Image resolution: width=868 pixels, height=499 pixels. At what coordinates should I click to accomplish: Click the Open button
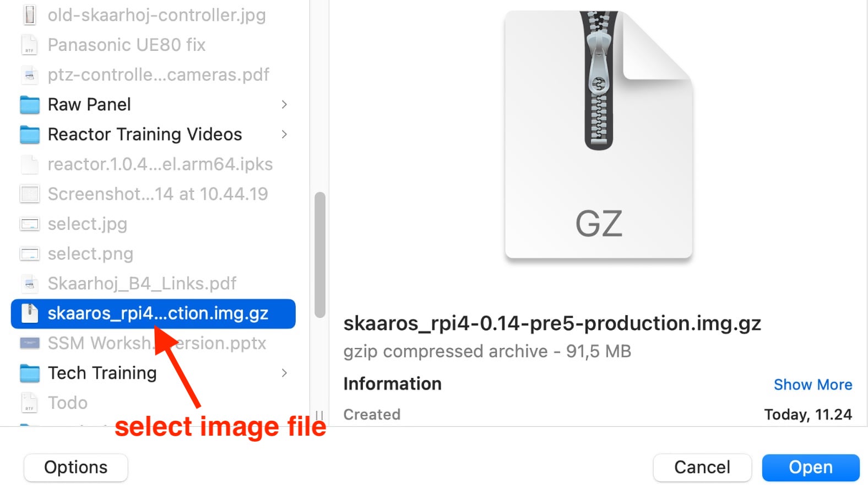(811, 468)
